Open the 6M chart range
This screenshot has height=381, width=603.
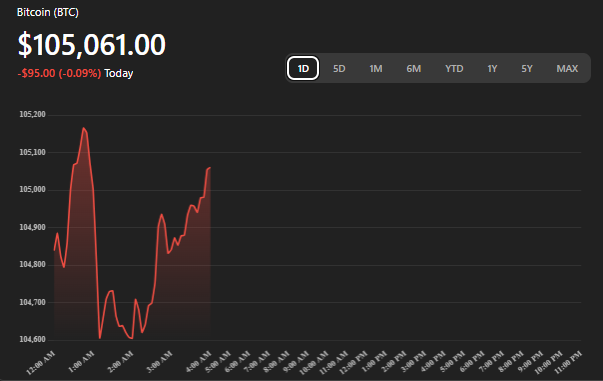[x=413, y=68]
